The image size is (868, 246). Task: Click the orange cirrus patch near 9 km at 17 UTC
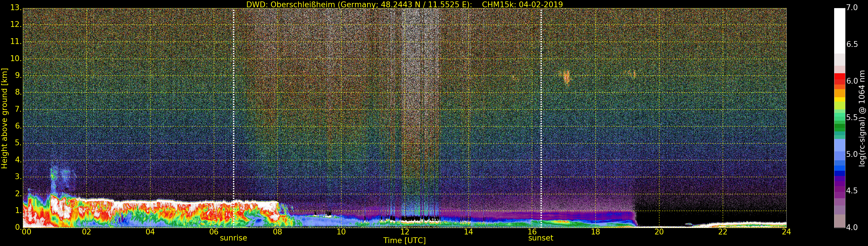click(567, 77)
